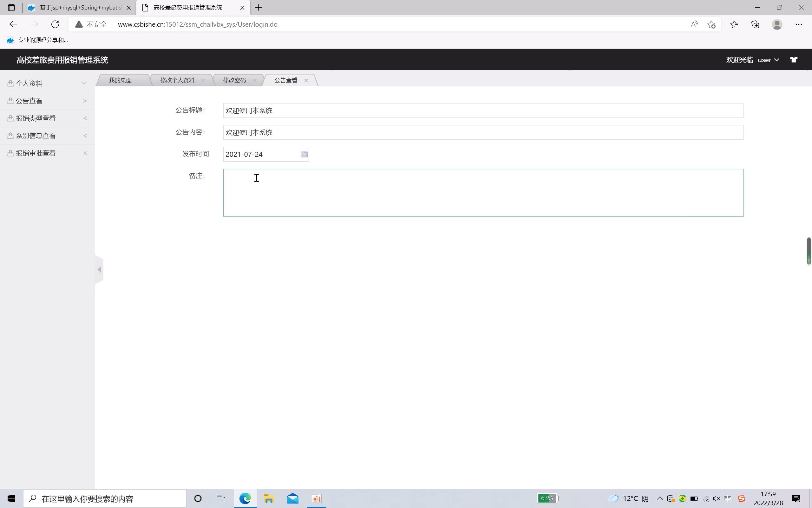Screen dimensions: 812x508
Task: Close the 高校差旅费用报销管理系统 browser tab
Action: pyautogui.click(x=242, y=7)
